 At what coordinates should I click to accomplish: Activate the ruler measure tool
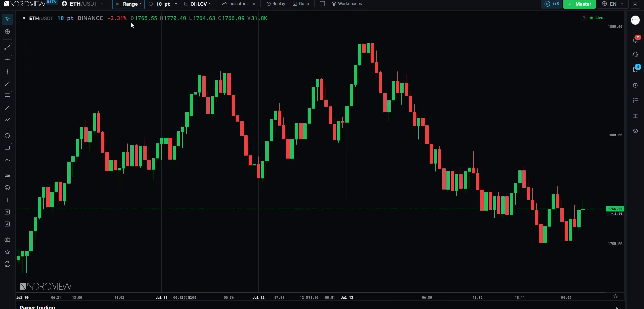tap(7, 176)
